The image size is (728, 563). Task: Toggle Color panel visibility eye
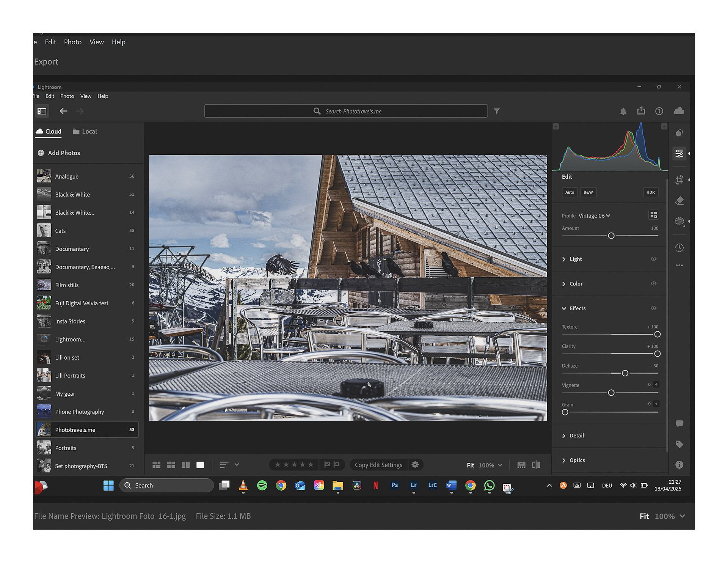(x=653, y=283)
